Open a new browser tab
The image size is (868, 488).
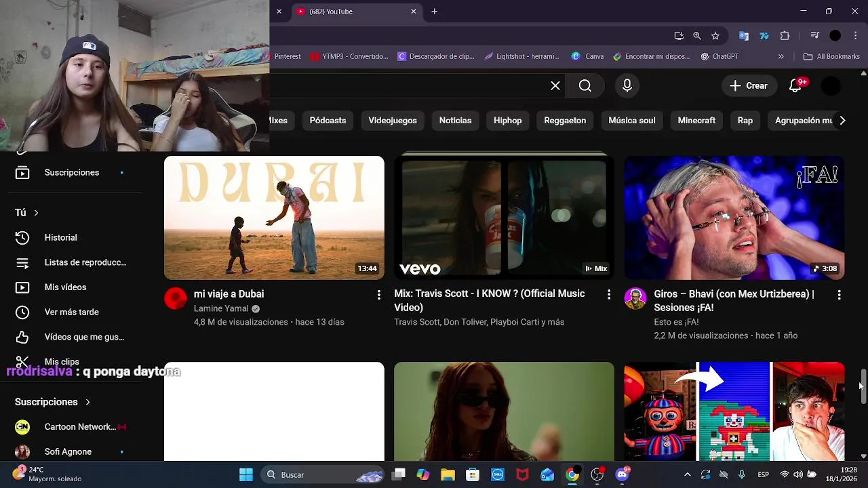(434, 12)
